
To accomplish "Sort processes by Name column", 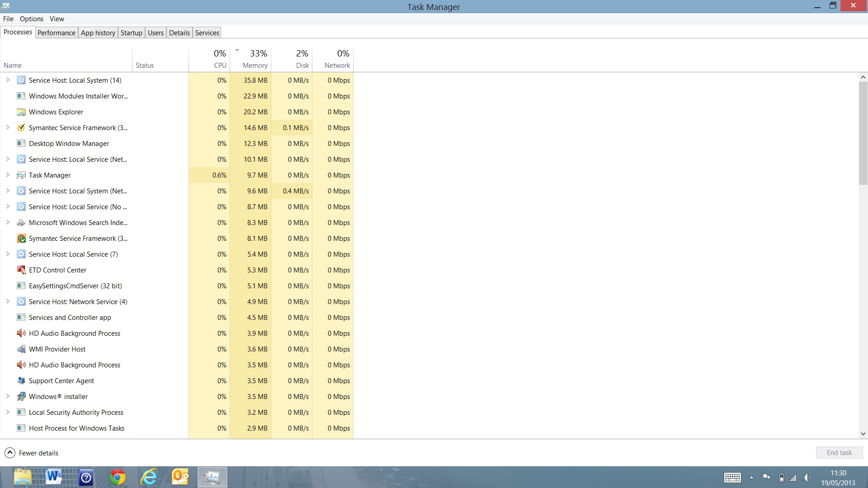I will coord(66,59).
